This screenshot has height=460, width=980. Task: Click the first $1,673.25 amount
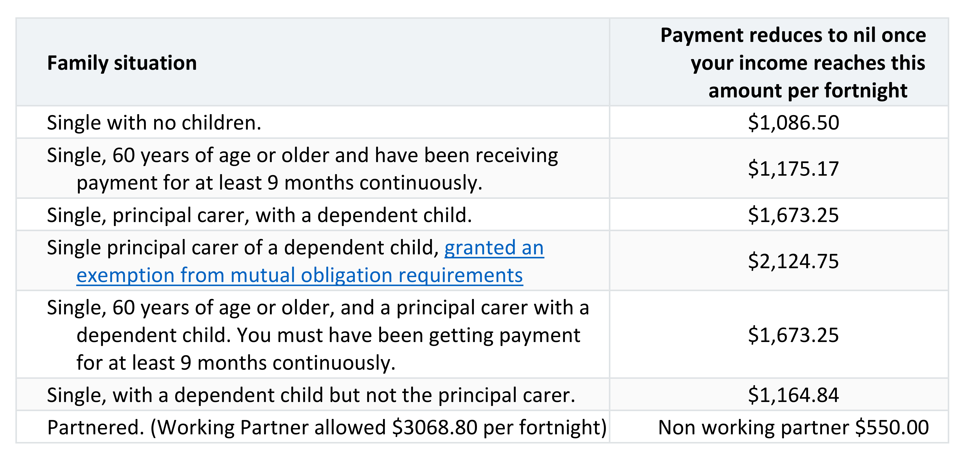pyautogui.click(x=794, y=215)
